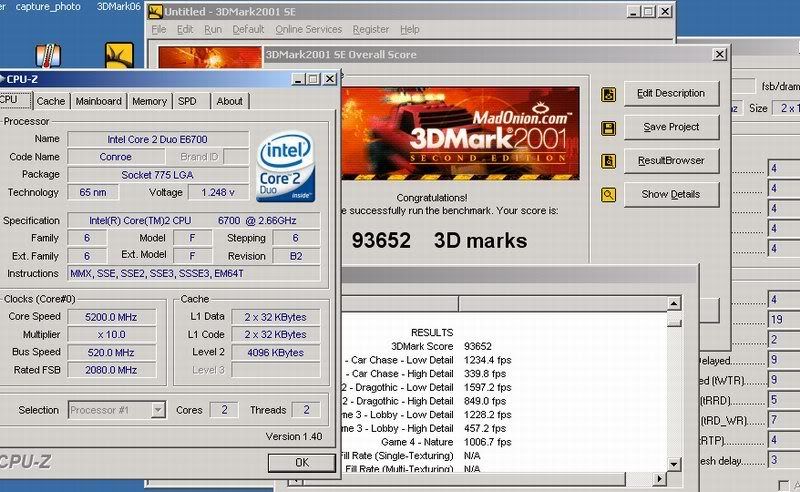Switch to the Mainboard tab in CPU-Z
800x492 pixels.
point(99,101)
